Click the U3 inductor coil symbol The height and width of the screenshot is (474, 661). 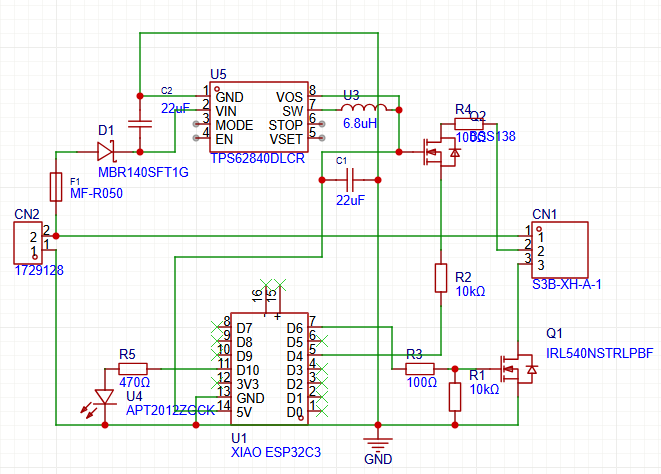tap(365, 107)
